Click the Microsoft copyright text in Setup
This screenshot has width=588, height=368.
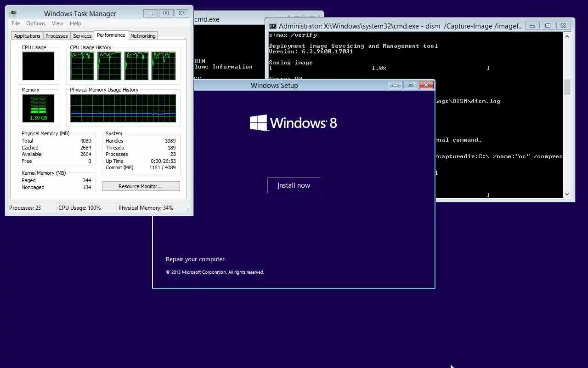(x=215, y=272)
